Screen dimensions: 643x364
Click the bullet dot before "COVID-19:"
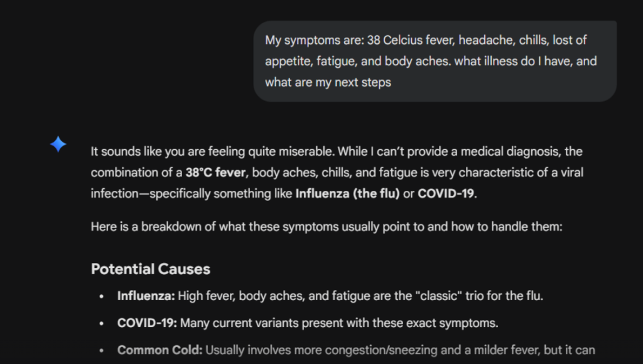101,323
